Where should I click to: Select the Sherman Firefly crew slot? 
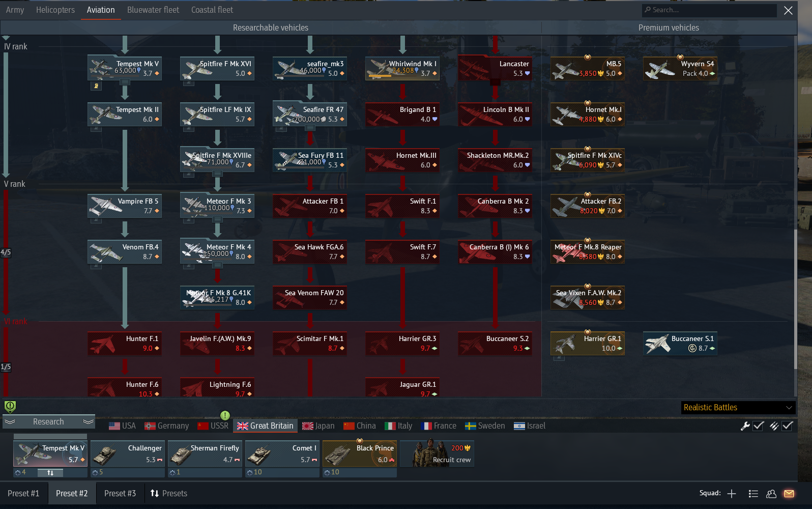click(x=205, y=454)
